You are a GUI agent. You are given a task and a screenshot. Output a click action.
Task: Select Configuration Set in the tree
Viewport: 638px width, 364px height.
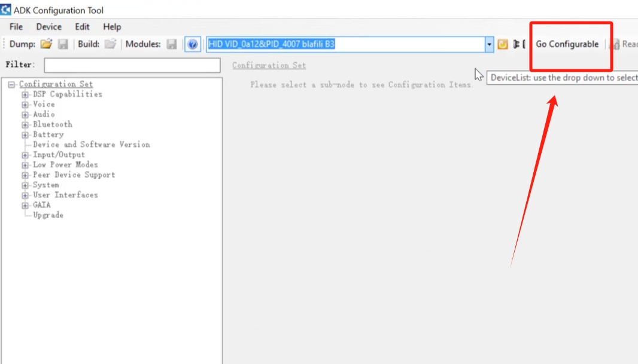(56, 84)
